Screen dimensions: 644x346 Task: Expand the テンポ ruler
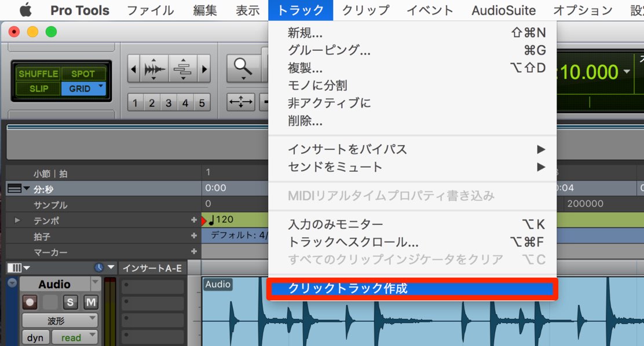pyautogui.click(x=17, y=220)
